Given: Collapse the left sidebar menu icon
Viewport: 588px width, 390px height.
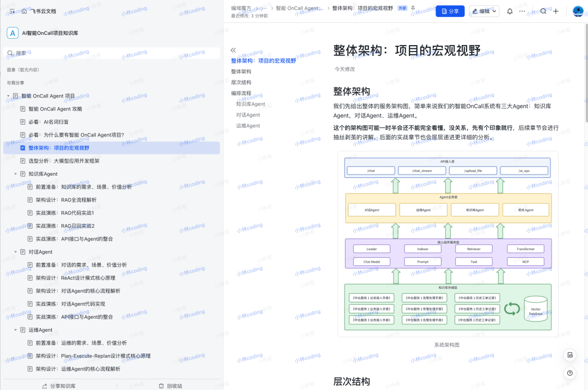Looking at the screenshot, I should 12,11.
